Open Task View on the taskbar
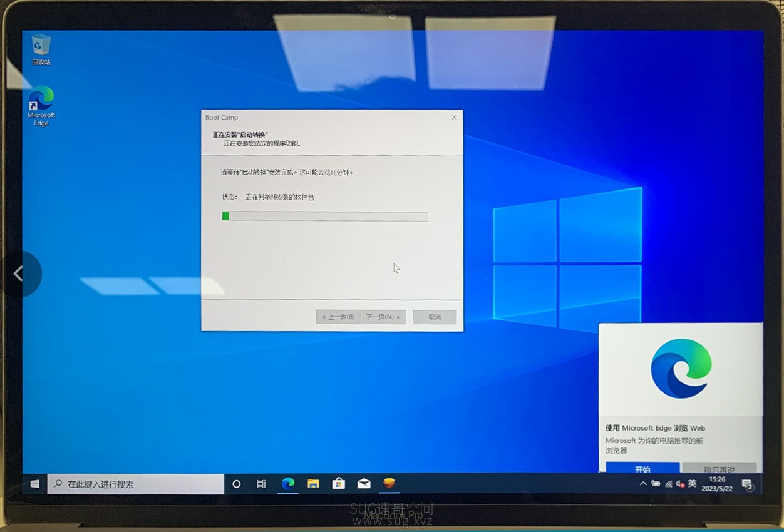Viewport: 784px width, 532px height. click(x=262, y=484)
